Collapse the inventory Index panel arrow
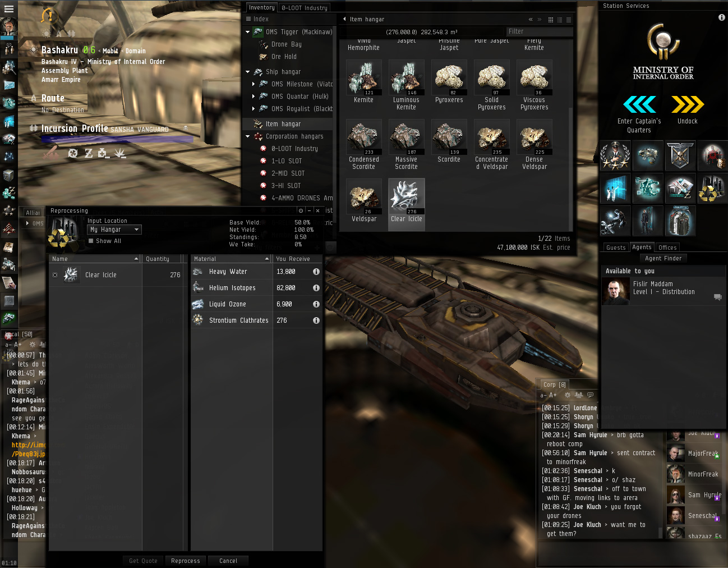This screenshot has width=728, height=568. [x=344, y=19]
